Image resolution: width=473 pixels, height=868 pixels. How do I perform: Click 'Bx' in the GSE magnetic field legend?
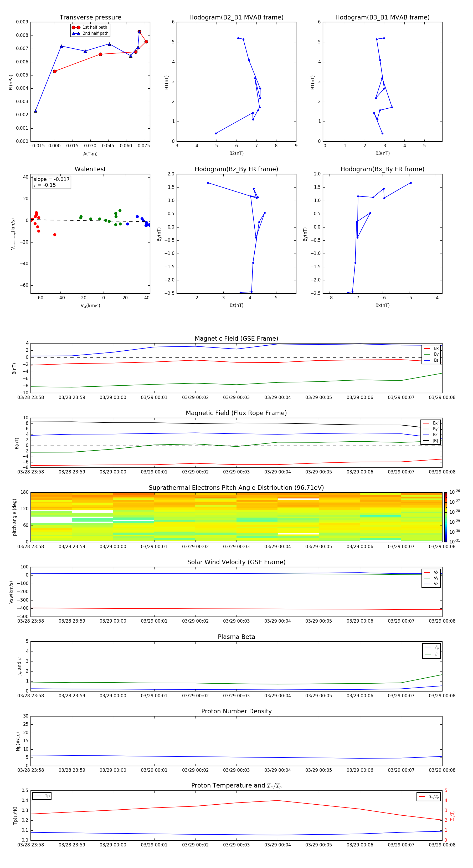coord(431,349)
